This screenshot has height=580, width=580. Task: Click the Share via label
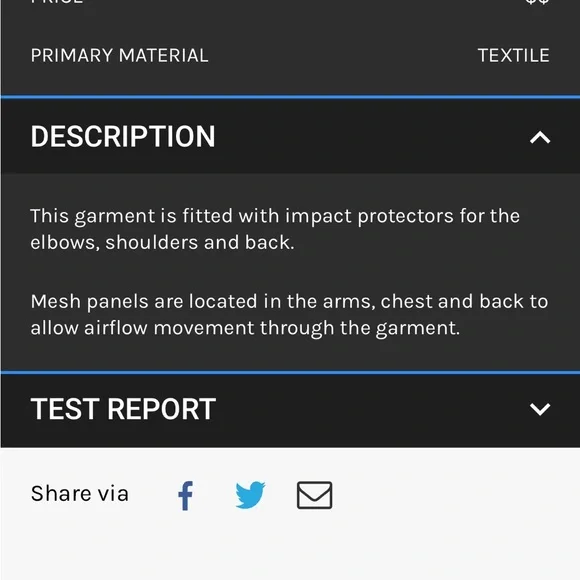tap(80, 493)
